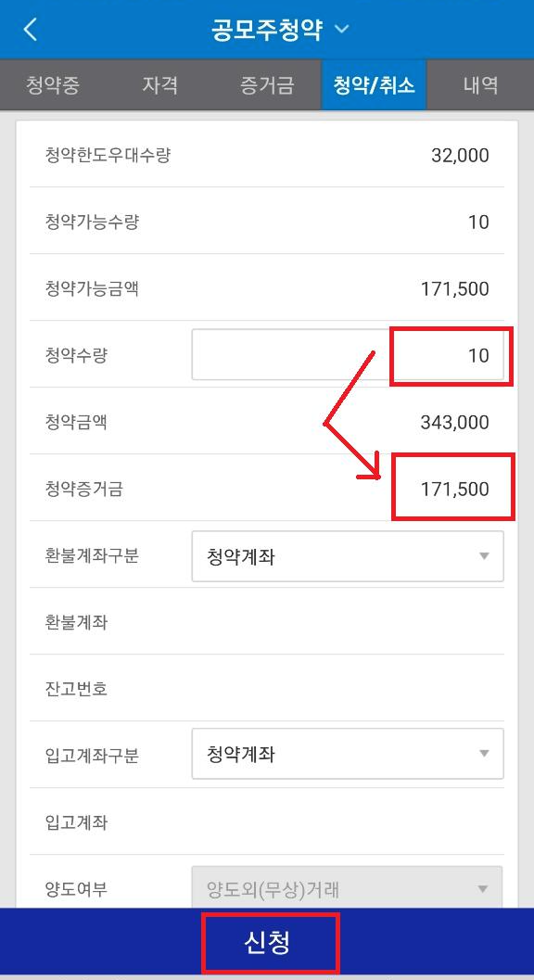Open the 입고계좌구분 selector showing 청약계좌
Viewport: 534px width, 980px height.
[x=347, y=754]
